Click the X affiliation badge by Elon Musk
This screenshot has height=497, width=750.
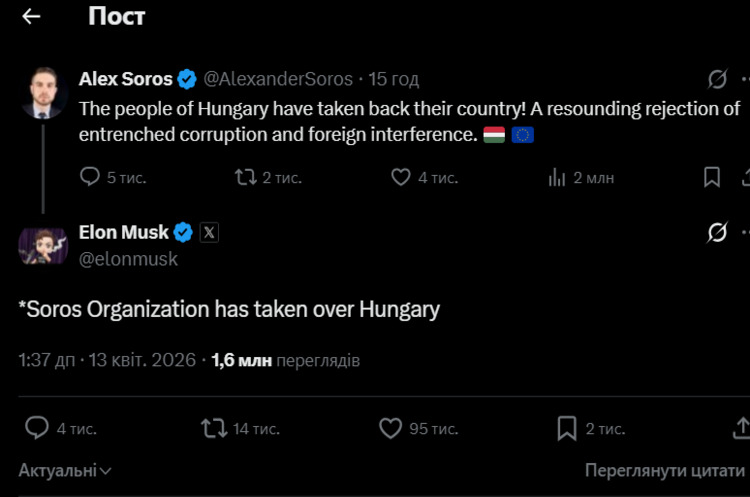[x=209, y=233]
